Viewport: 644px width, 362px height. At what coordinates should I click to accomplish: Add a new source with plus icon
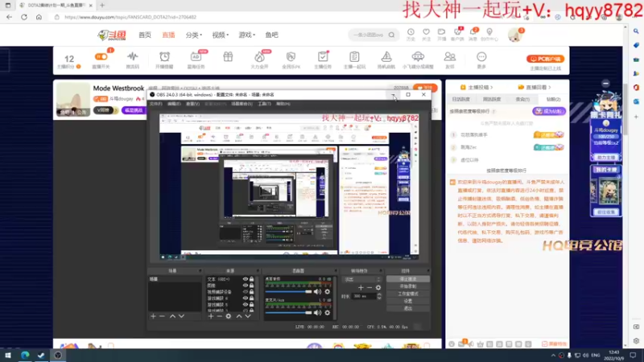click(211, 316)
